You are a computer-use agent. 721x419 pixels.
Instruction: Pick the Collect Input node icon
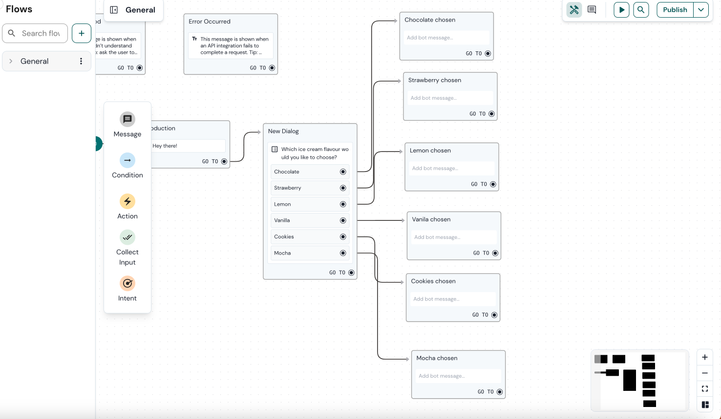point(127,237)
